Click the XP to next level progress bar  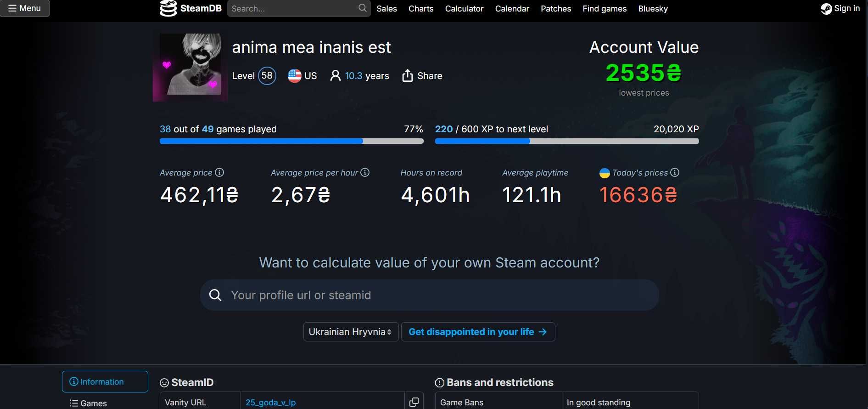coord(567,142)
